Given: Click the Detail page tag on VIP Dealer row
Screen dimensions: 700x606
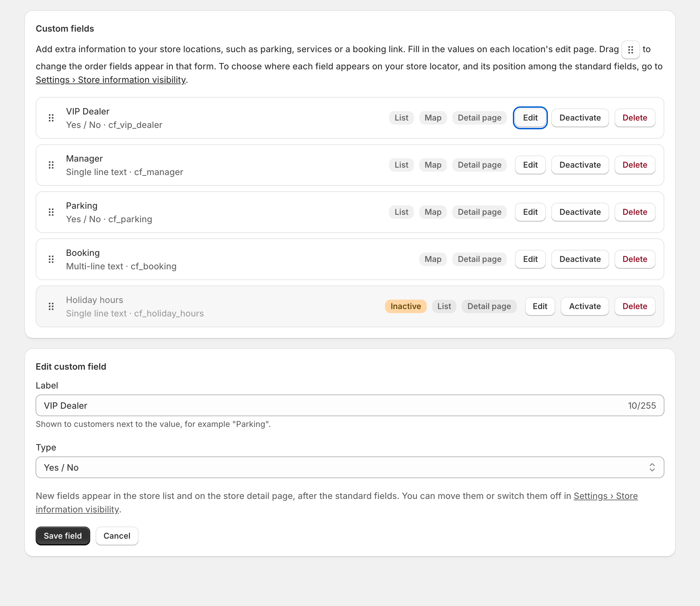Looking at the screenshot, I should pyautogui.click(x=479, y=118).
